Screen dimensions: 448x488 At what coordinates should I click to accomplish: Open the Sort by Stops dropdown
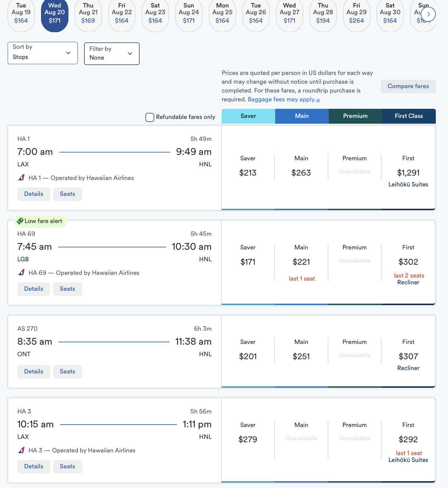point(43,53)
